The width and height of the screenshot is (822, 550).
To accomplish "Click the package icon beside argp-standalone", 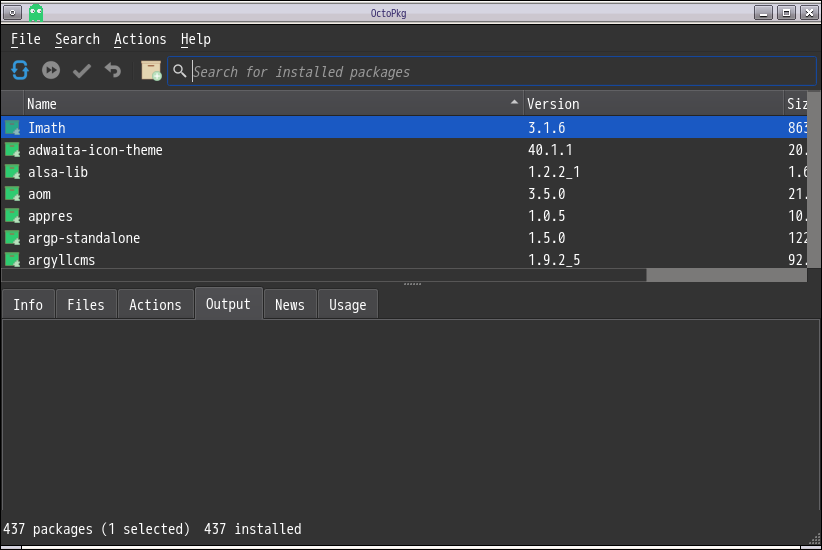I will click(13, 238).
